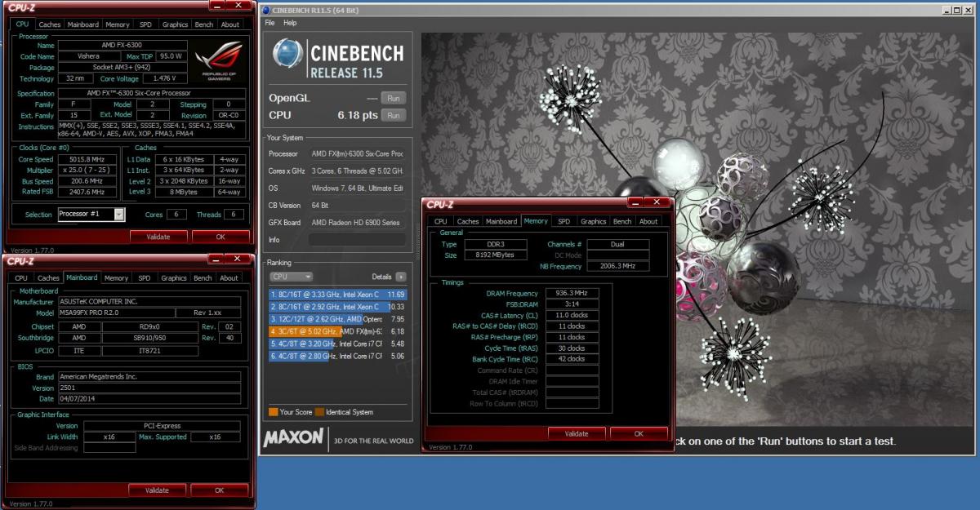
Task: Click Validate in CPU-Z Mainboard window
Action: [x=157, y=490]
